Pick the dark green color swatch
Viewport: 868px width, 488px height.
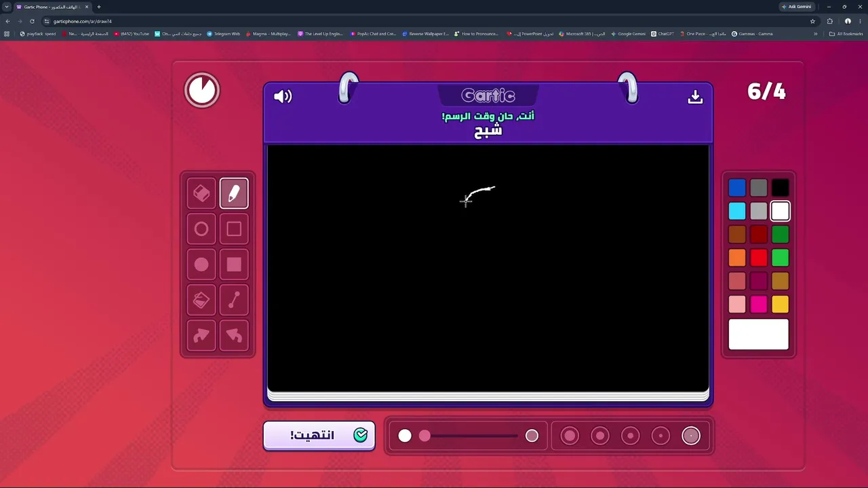pyautogui.click(x=781, y=235)
